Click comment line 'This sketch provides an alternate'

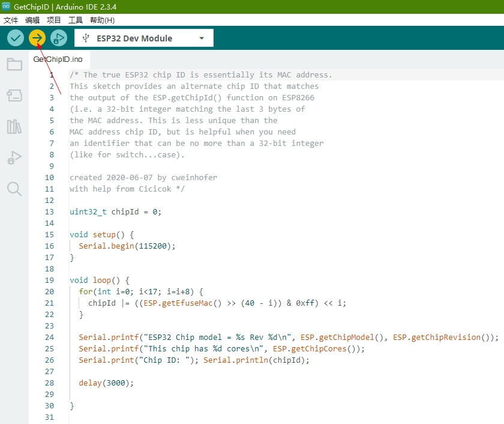[x=194, y=86]
